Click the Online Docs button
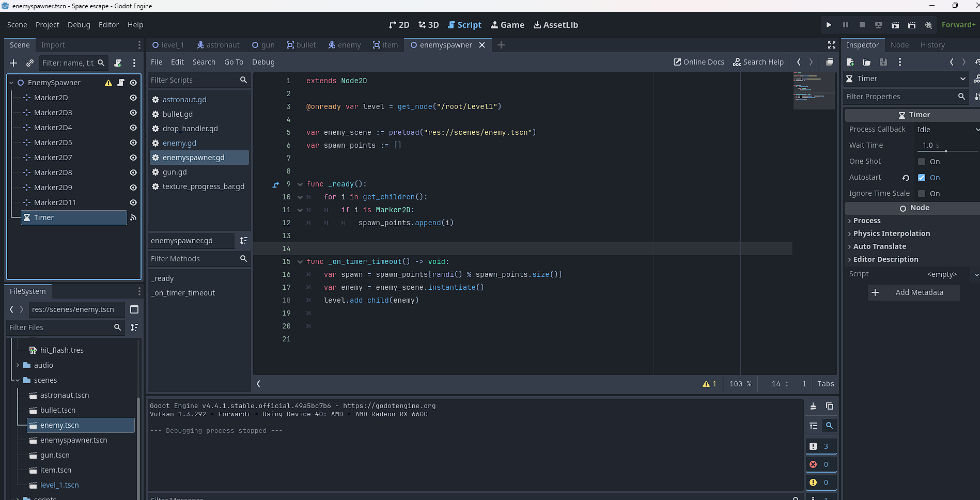The height and width of the screenshot is (500, 980). pos(698,62)
